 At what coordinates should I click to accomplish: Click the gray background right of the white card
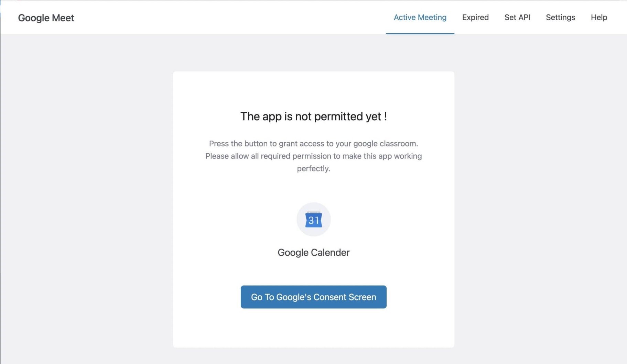[540, 206]
